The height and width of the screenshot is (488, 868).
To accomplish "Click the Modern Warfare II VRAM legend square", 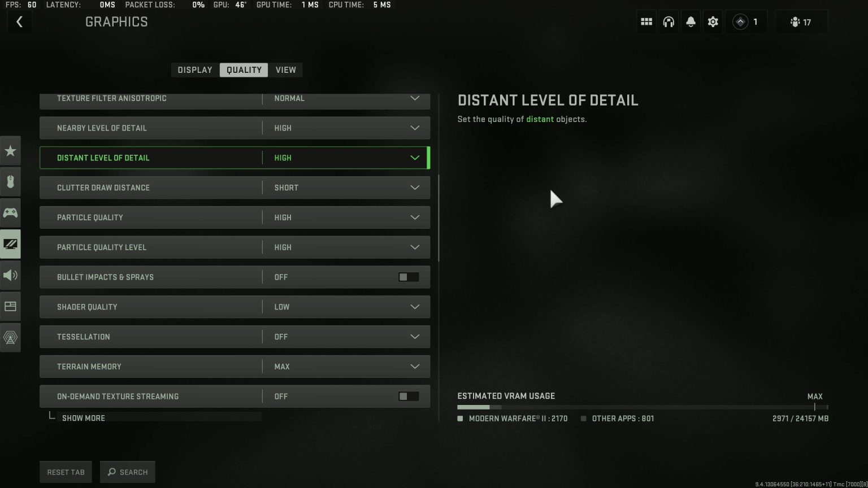I will click(461, 419).
